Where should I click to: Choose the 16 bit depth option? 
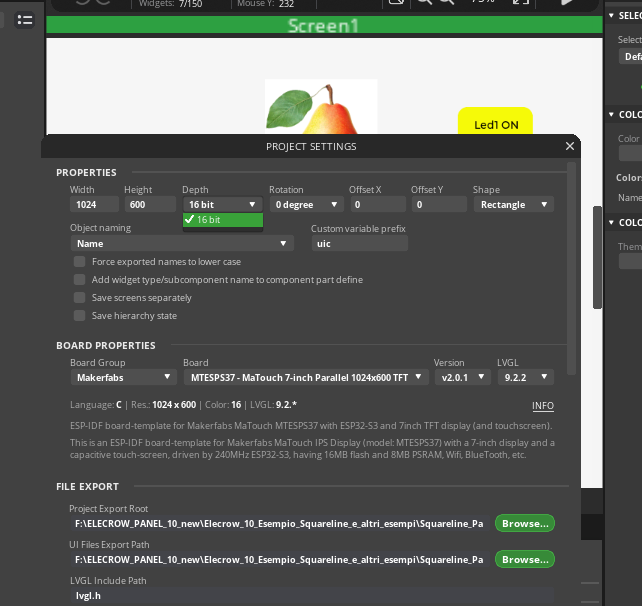tap(222, 220)
